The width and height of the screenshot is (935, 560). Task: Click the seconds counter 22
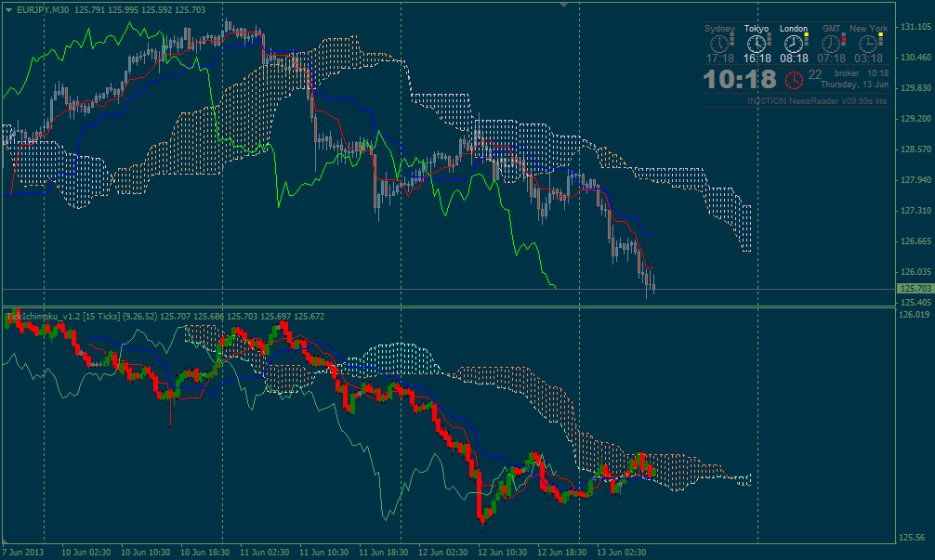815,75
